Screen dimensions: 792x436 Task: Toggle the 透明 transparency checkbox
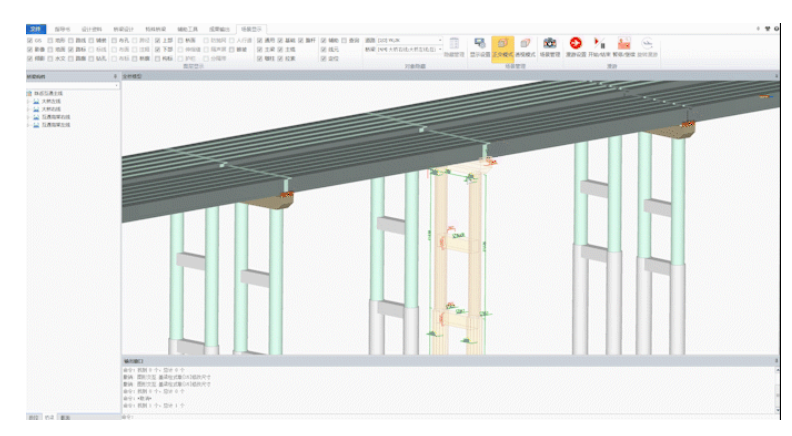pos(260,40)
